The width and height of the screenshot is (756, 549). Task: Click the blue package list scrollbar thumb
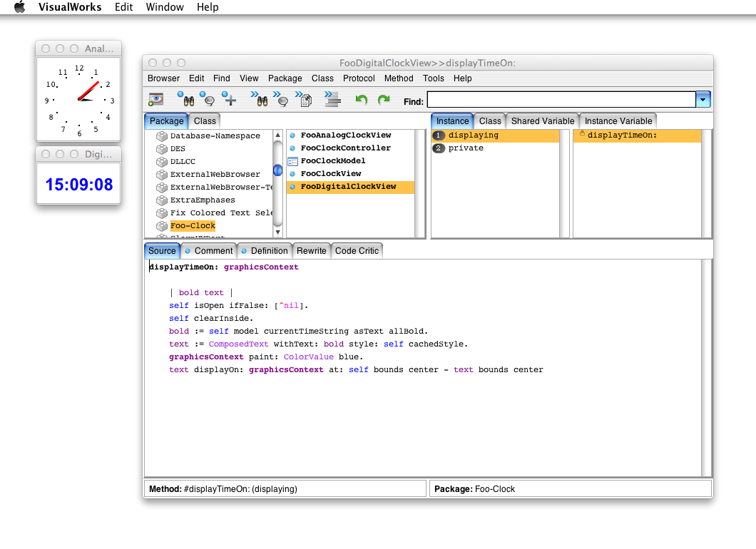[x=277, y=170]
